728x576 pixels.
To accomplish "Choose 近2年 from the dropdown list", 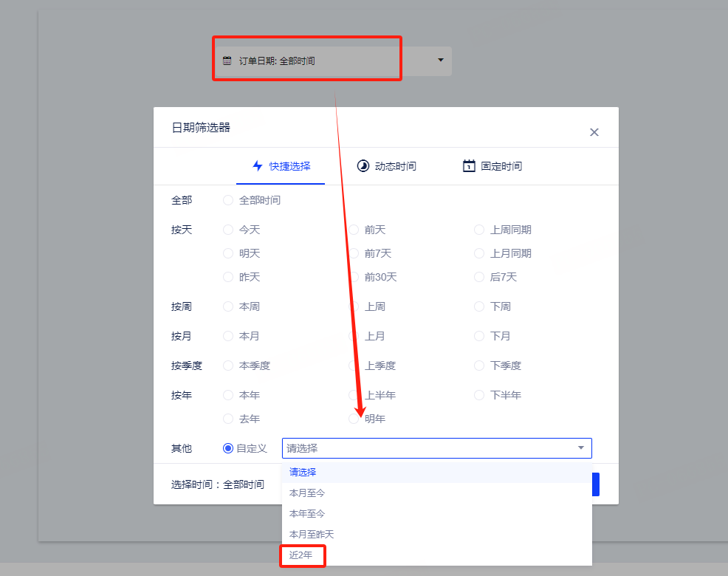I will (301, 555).
